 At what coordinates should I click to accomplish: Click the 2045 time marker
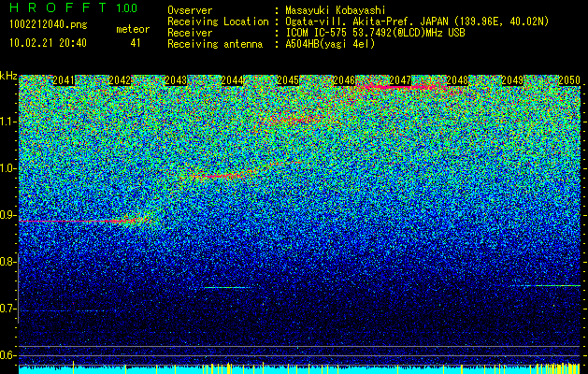[288, 80]
